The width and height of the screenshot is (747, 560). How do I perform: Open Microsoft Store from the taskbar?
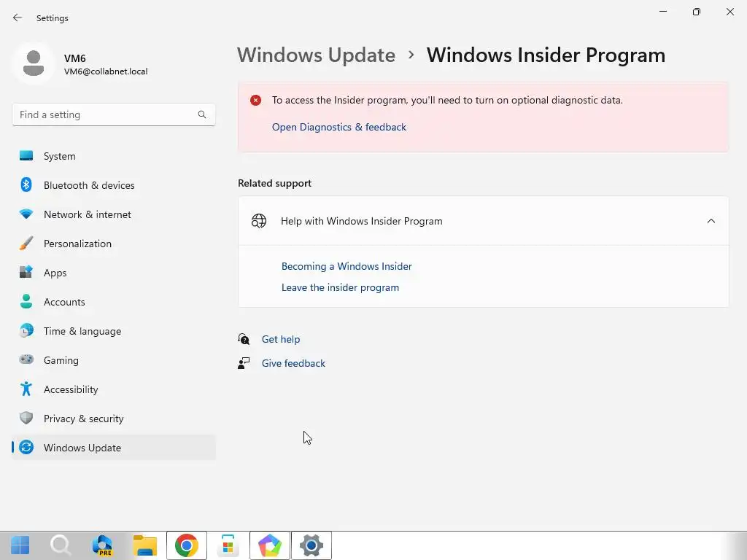(228, 545)
